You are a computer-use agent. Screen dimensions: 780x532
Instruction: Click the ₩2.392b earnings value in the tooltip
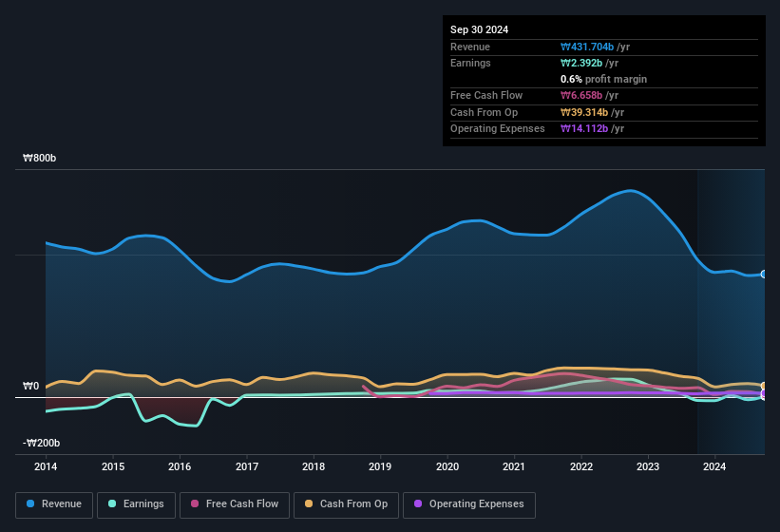581,63
